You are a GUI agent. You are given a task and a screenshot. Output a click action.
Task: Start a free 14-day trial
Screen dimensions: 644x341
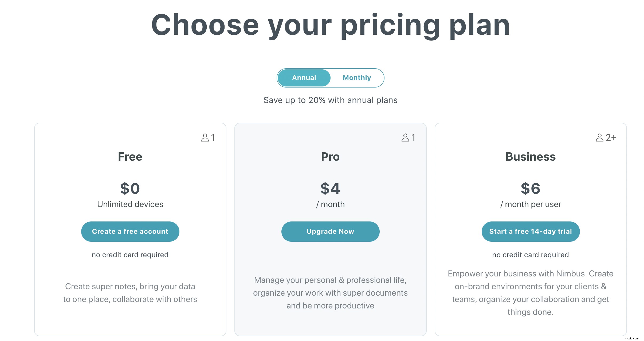531,232
